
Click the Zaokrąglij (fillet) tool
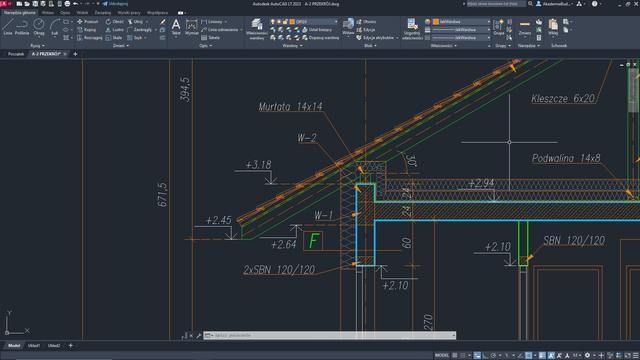[x=140, y=30]
